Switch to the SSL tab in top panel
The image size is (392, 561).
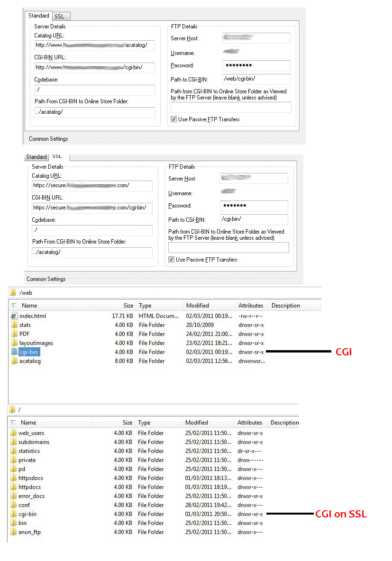coord(59,17)
